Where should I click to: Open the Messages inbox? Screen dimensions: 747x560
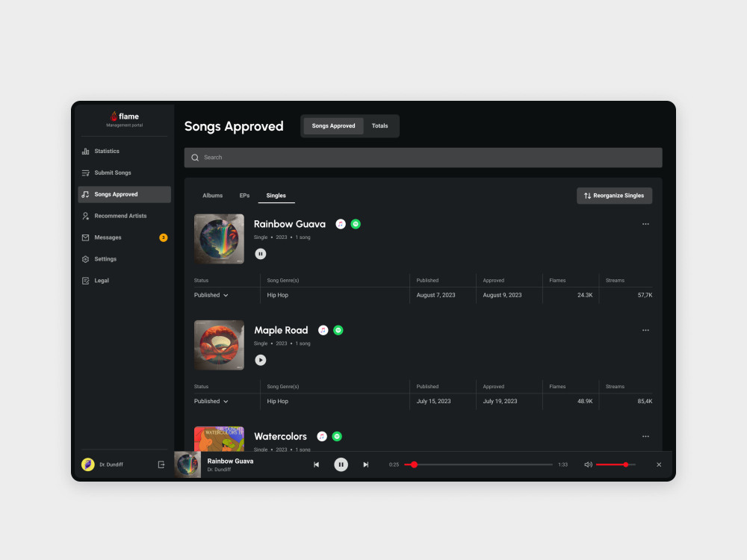coord(124,237)
